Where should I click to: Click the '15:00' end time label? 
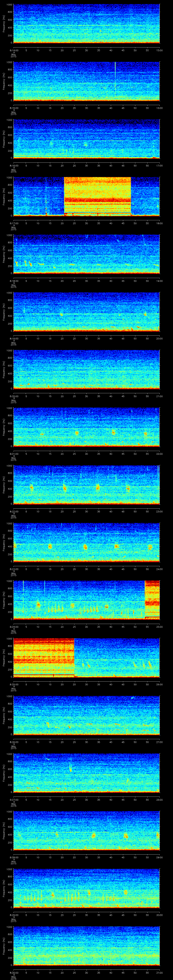[x=159, y=50]
